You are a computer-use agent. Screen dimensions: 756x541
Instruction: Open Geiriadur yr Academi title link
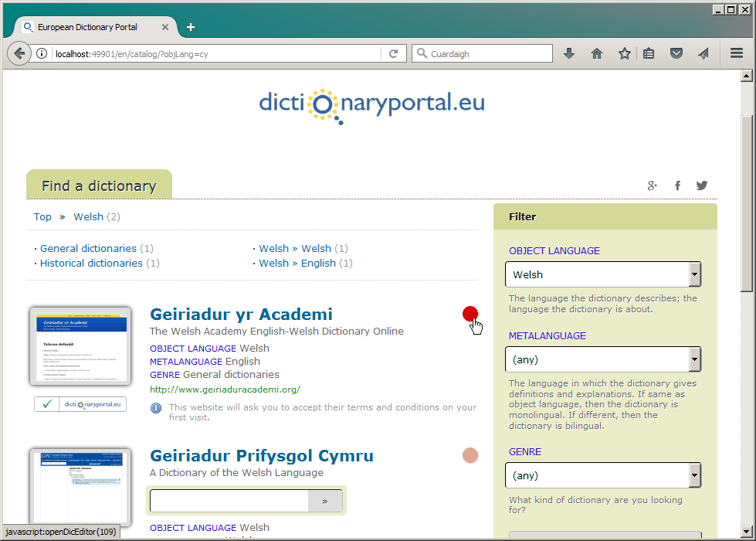tap(241, 315)
